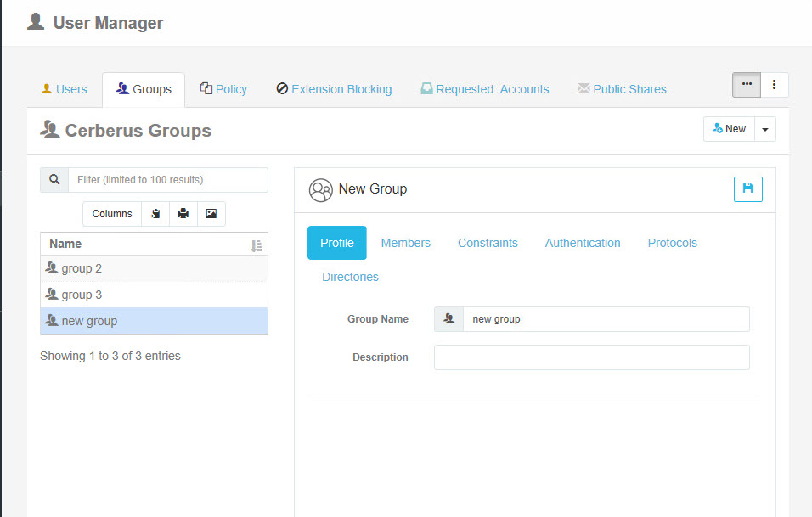Go to the Authentication tab
812x517 pixels.
(583, 243)
